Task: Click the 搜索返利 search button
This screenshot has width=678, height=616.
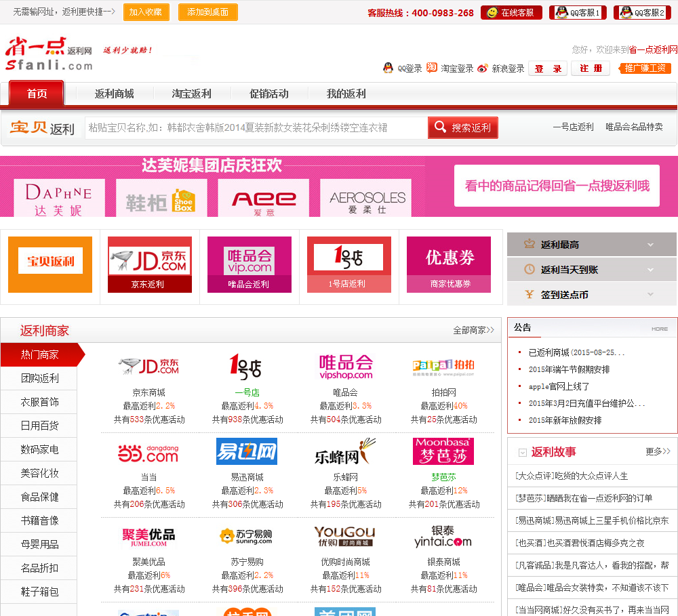Action: pos(462,127)
